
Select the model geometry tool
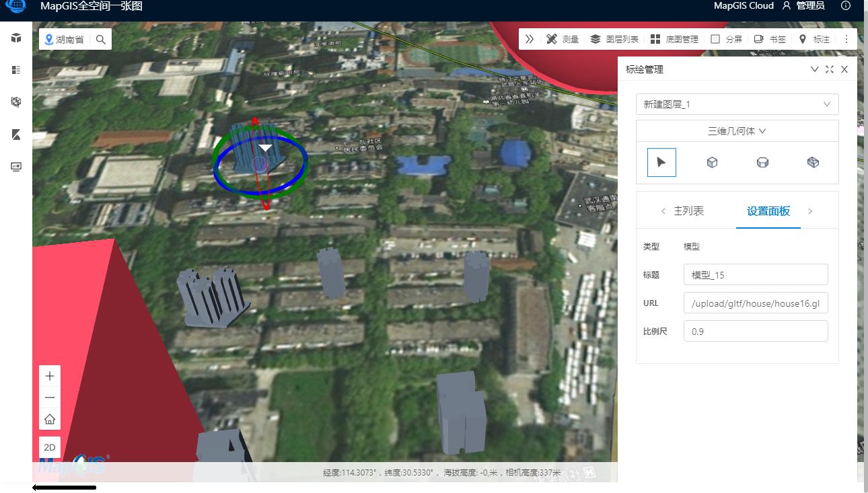813,162
